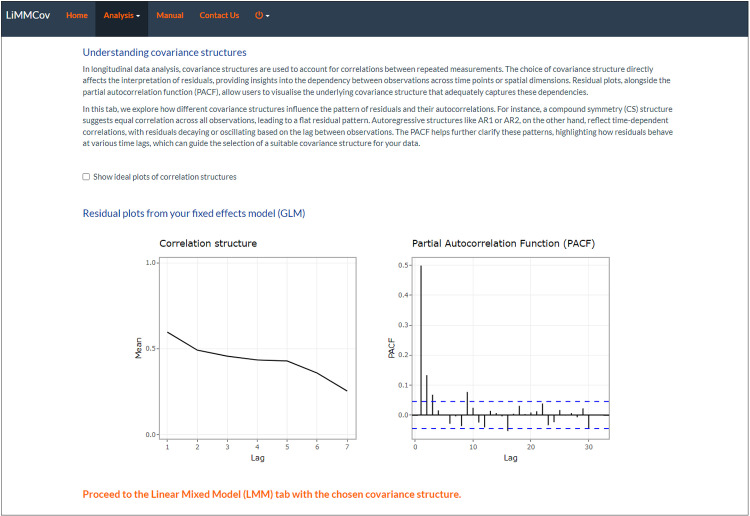This screenshot has width=750, height=516.
Task: Click the LiMMCov brand logo
Action: pos(28,15)
